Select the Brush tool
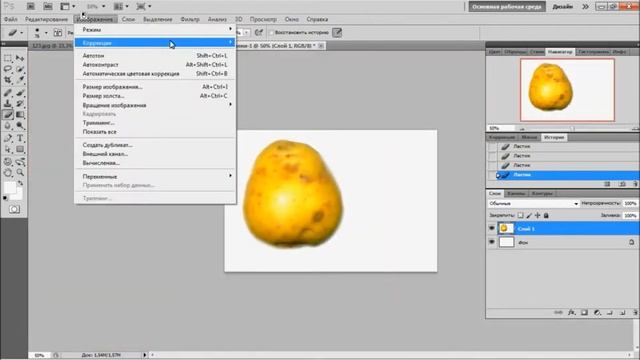 pos(20,93)
